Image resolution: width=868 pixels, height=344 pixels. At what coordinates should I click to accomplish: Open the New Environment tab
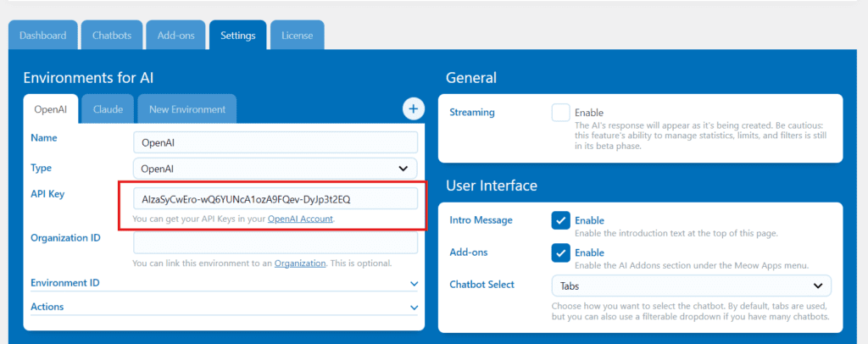coord(187,109)
